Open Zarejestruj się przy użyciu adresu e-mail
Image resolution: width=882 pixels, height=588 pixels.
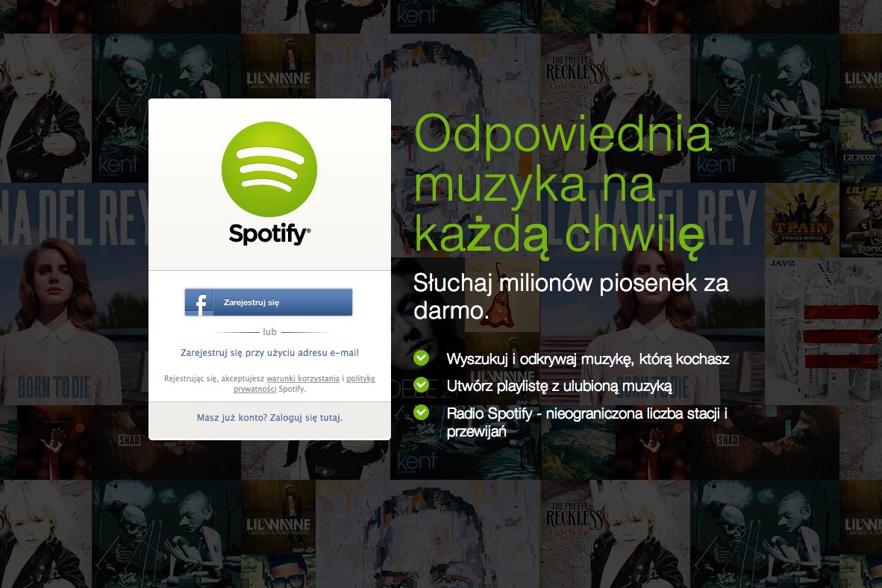[x=269, y=353]
